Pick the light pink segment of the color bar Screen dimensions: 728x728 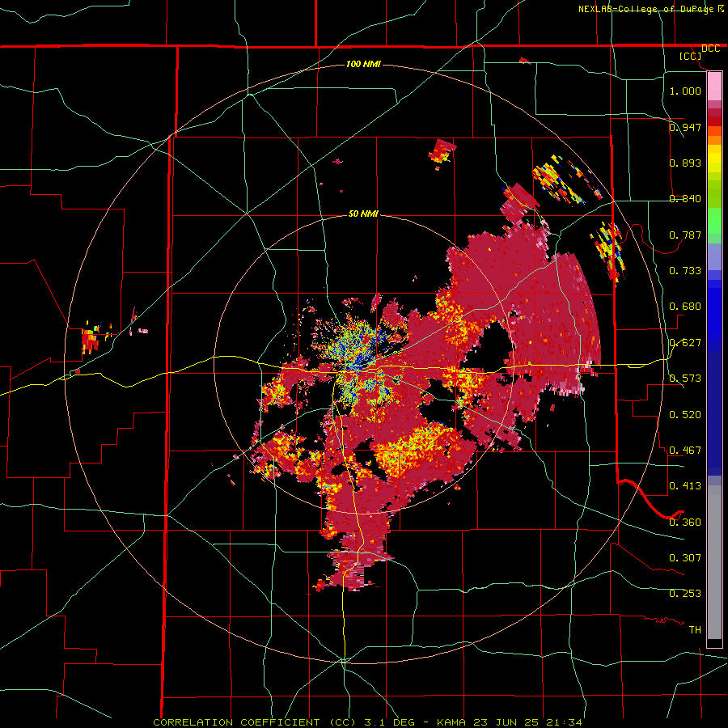(x=714, y=87)
